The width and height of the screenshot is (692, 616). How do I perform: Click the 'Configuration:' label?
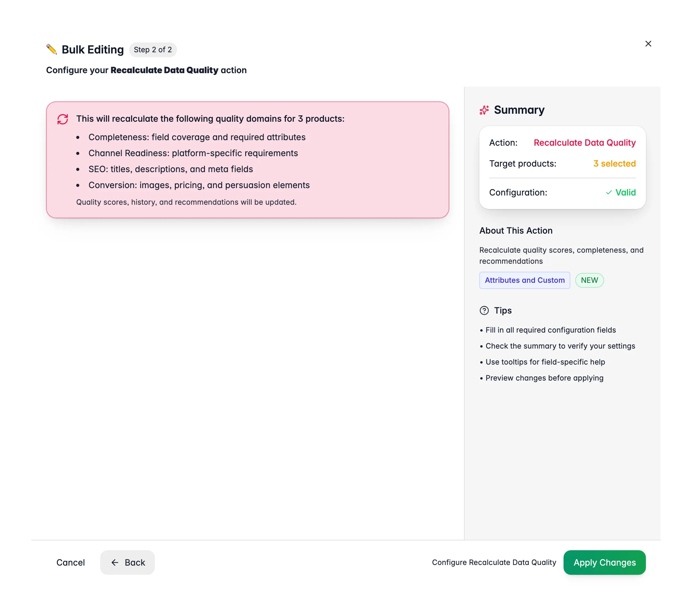[x=518, y=192]
